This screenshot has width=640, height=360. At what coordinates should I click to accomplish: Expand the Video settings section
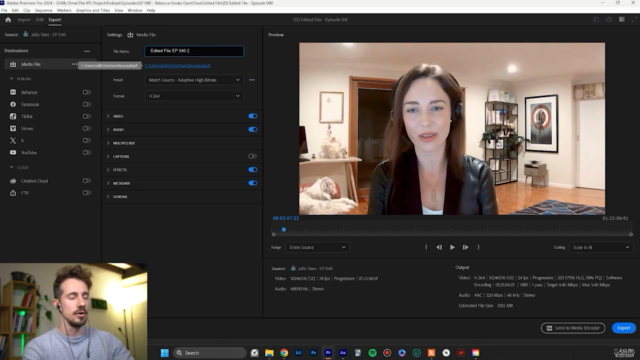pyautogui.click(x=108, y=116)
